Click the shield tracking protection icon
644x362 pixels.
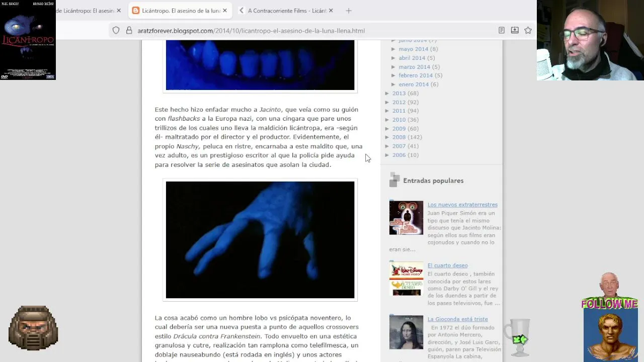116,31
